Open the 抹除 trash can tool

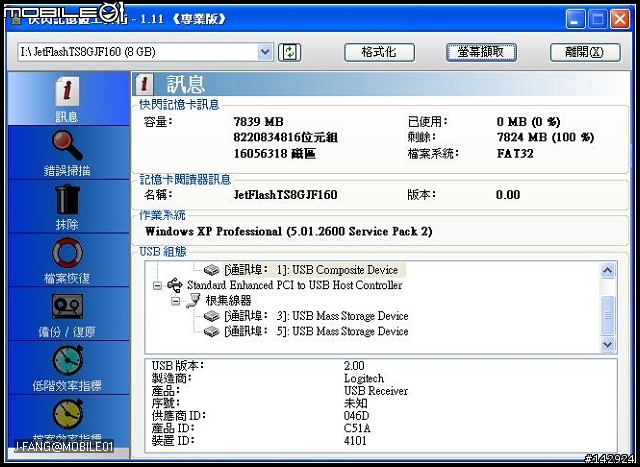pyautogui.click(x=68, y=199)
